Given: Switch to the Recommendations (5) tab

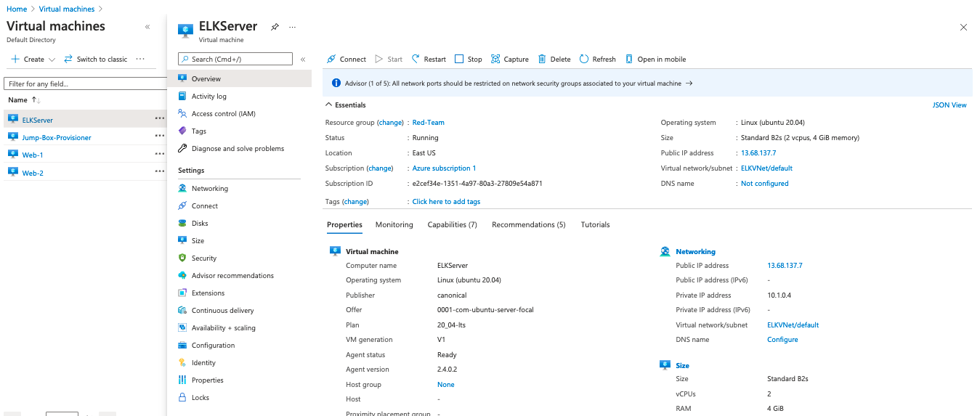Looking at the screenshot, I should pyautogui.click(x=529, y=225).
